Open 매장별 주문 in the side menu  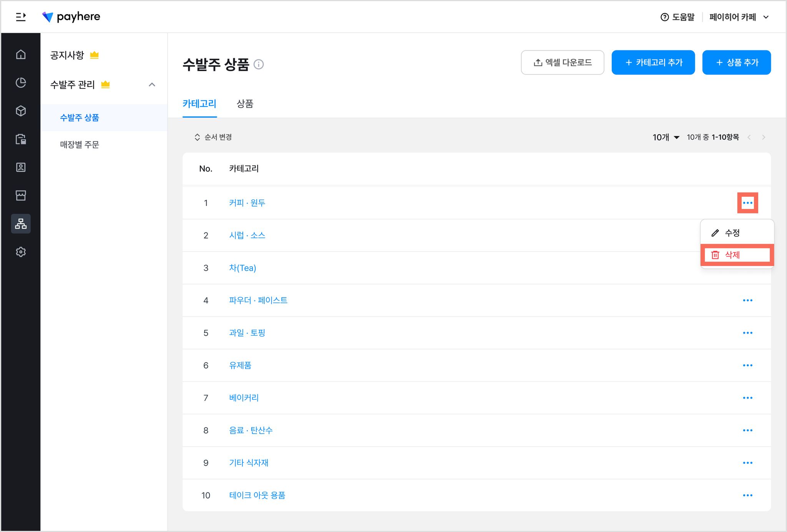(x=80, y=145)
